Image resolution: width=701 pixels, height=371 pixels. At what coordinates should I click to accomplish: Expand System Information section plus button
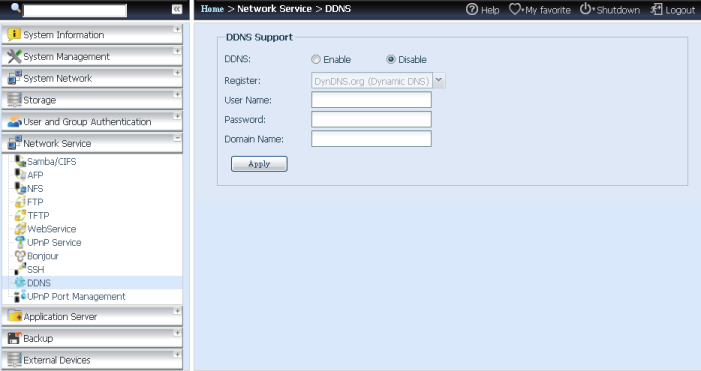pyautogui.click(x=177, y=29)
